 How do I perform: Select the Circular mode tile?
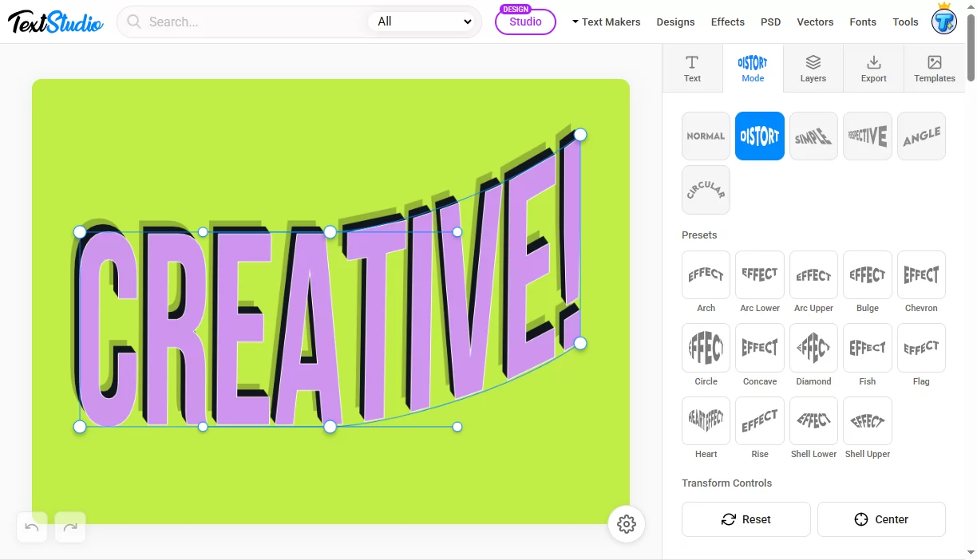(x=706, y=190)
